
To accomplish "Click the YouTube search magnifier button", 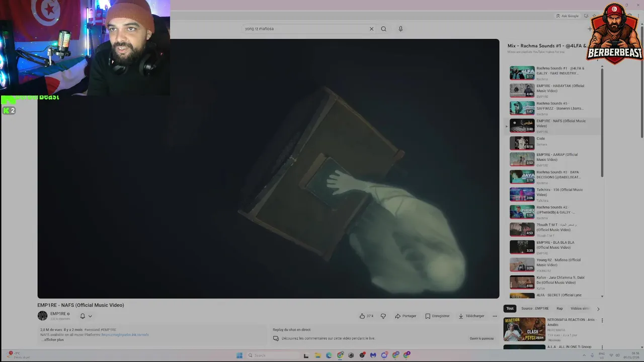I will 383,29.
